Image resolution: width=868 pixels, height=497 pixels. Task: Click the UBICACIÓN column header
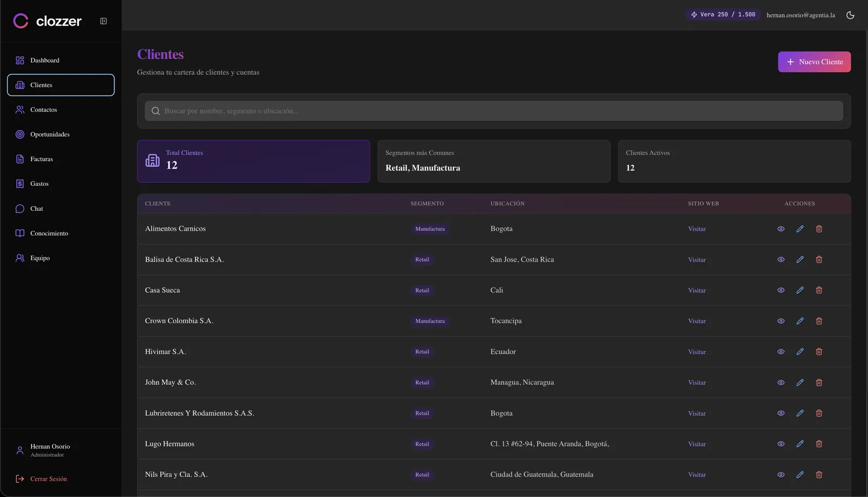click(x=507, y=204)
